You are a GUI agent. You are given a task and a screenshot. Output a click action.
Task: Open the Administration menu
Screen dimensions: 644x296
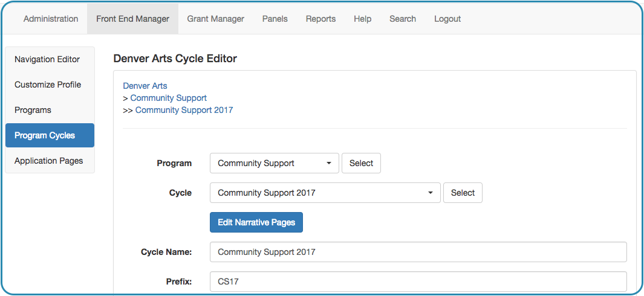[x=51, y=19]
